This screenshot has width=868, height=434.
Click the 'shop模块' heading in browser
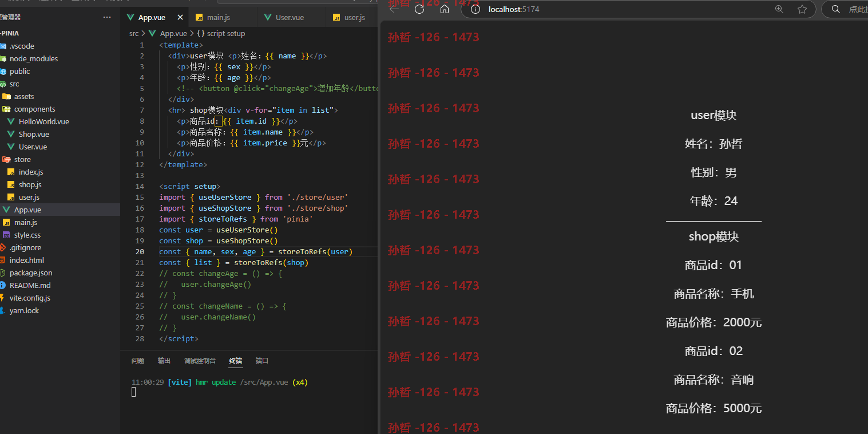coord(714,236)
